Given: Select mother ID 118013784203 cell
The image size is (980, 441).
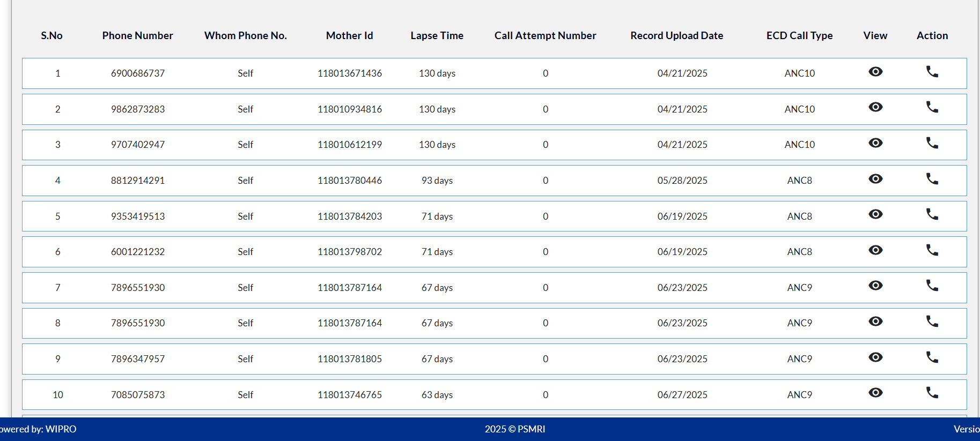Looking at the screenshot, I should coord(350,216).
